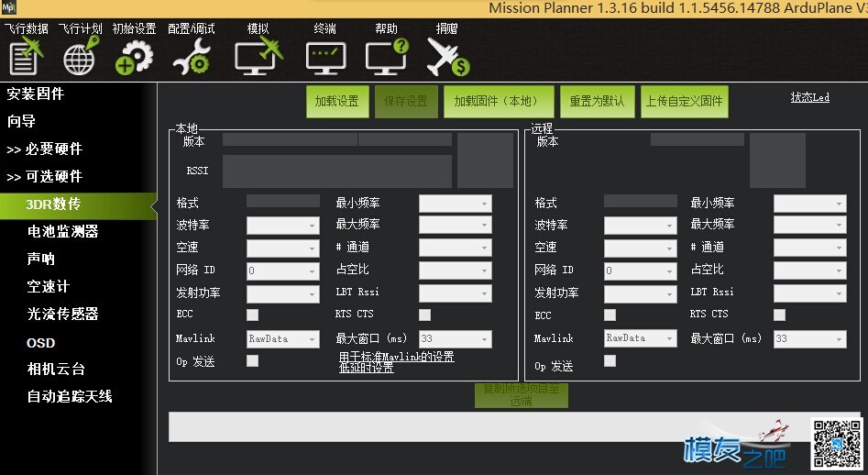
Task: Open local 最大窗口 (ms) dropdown
Action: 455,338
